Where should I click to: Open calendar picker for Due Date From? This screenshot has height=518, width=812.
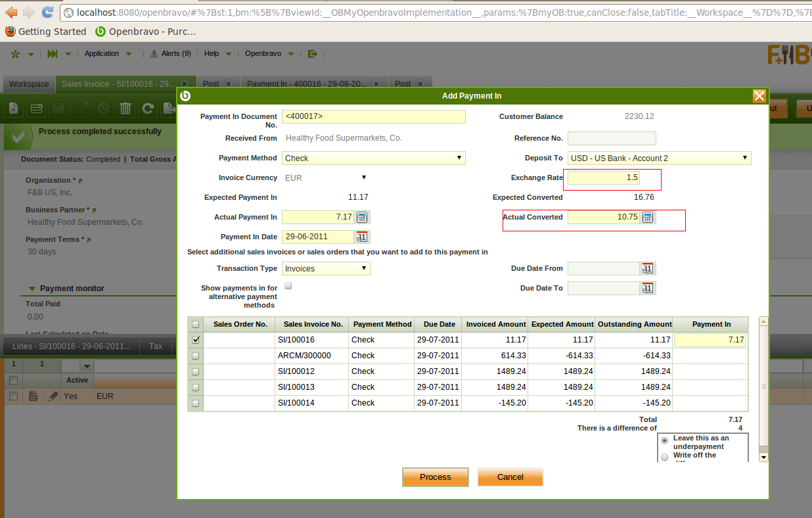[647, 268]
